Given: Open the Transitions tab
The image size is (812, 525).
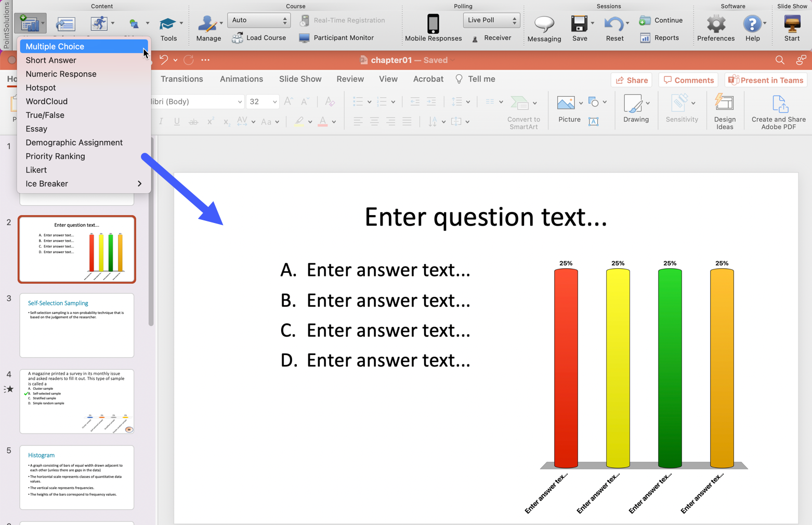Looking at the screenshot, I should (x=181, y=79).
